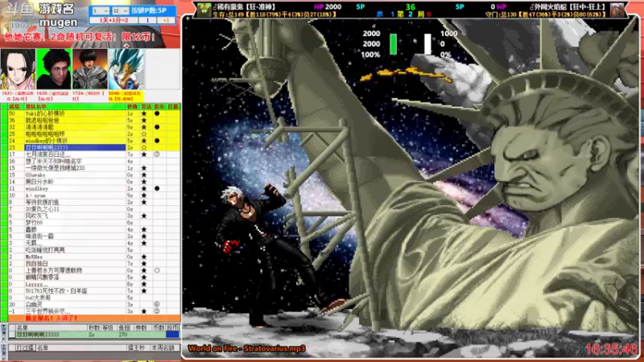This screenshot has width=644, height=362.
Task: Click the '币数' column header
Action: coord(159,327)
